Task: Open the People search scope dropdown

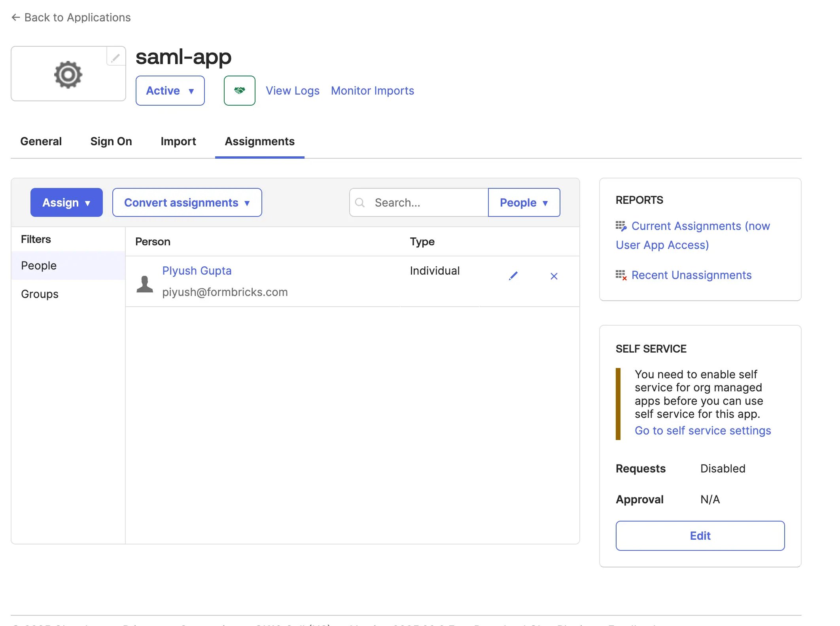Action: click(x=524, y=203)
